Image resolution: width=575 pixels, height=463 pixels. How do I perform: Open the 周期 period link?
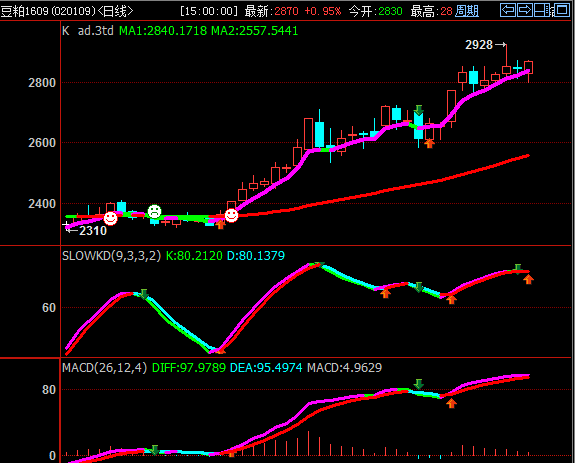click(x=467, y=11)
